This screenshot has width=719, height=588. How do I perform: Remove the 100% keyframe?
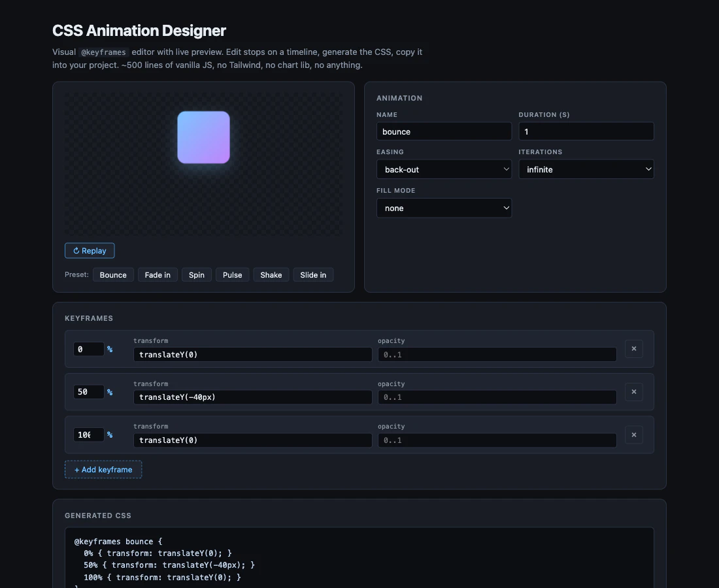point(634,435)
